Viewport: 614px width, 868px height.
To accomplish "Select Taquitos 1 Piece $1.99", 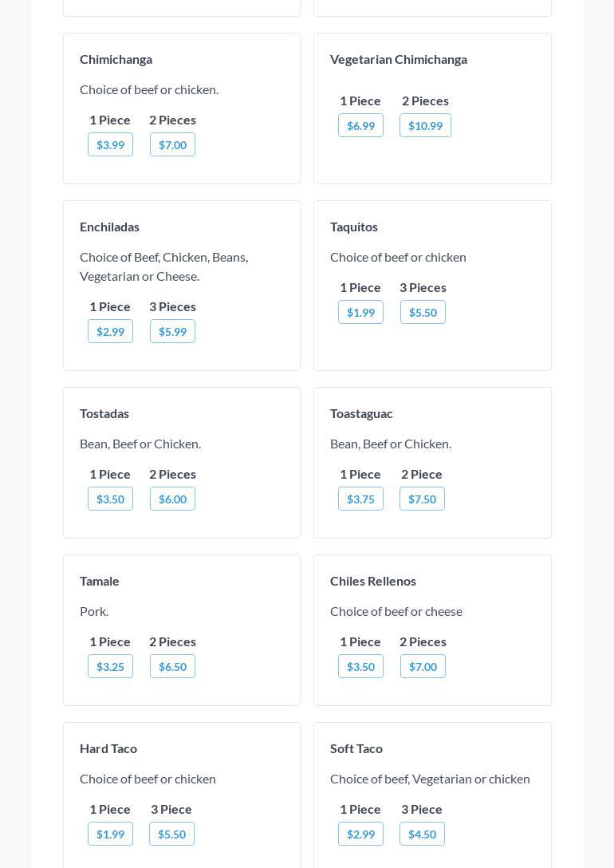I will (x=360, y=312).
